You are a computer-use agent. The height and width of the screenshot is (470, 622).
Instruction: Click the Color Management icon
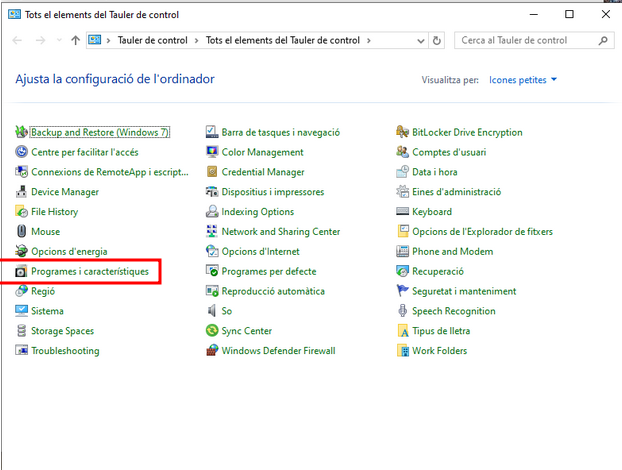click(x=212, y=152)
